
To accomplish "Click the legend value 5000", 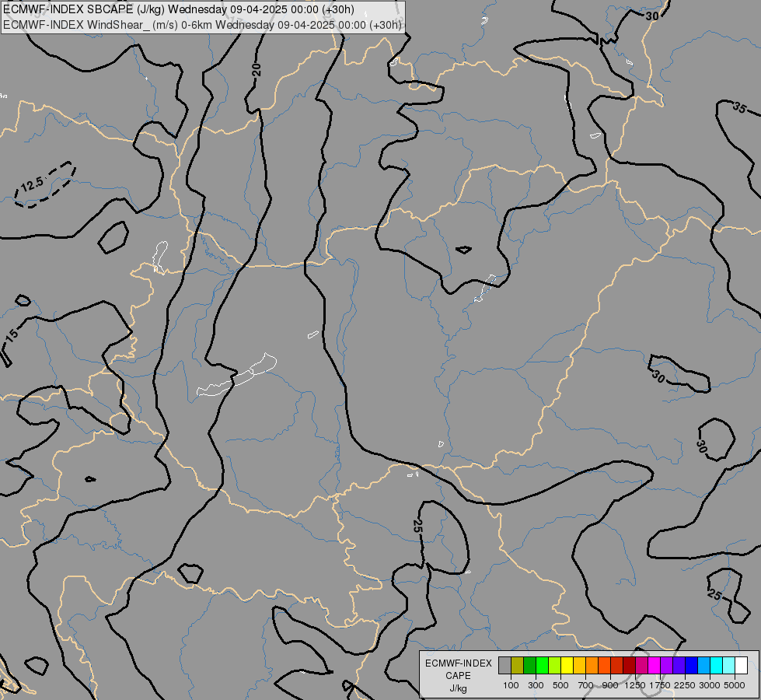I will click(735, 685).
